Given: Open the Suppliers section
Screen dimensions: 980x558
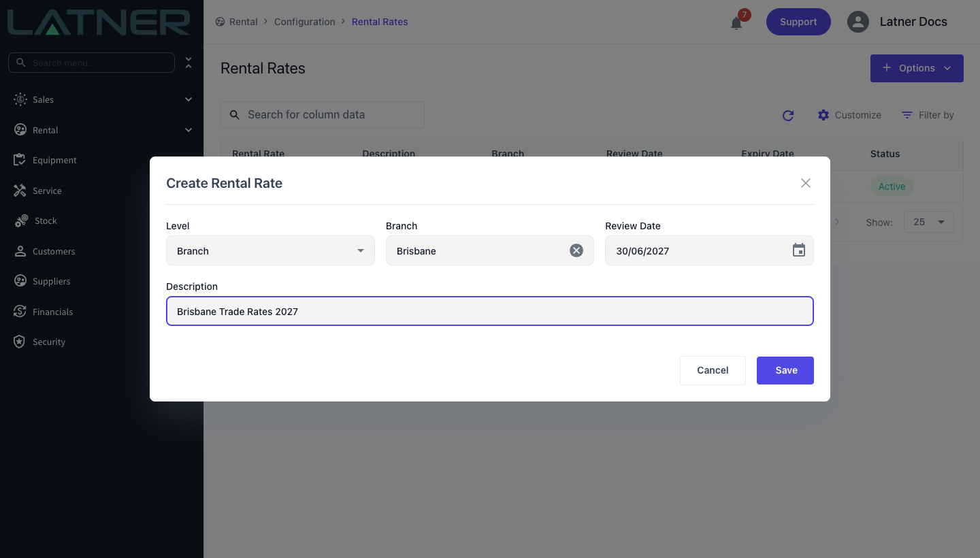Looking at the screenshot, I should [x=102, y=281].
